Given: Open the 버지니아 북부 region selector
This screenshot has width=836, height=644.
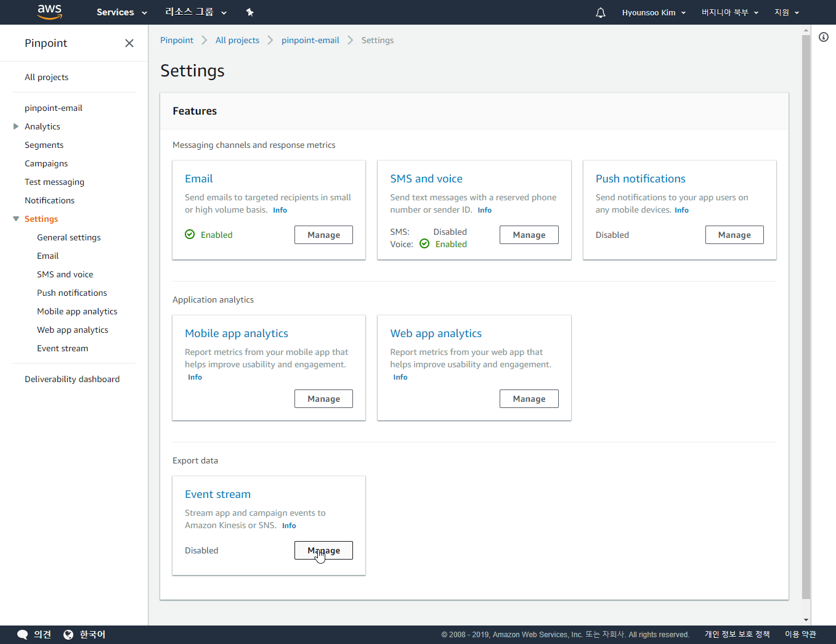Looking at the screenshot, I should tap(730, 12).
